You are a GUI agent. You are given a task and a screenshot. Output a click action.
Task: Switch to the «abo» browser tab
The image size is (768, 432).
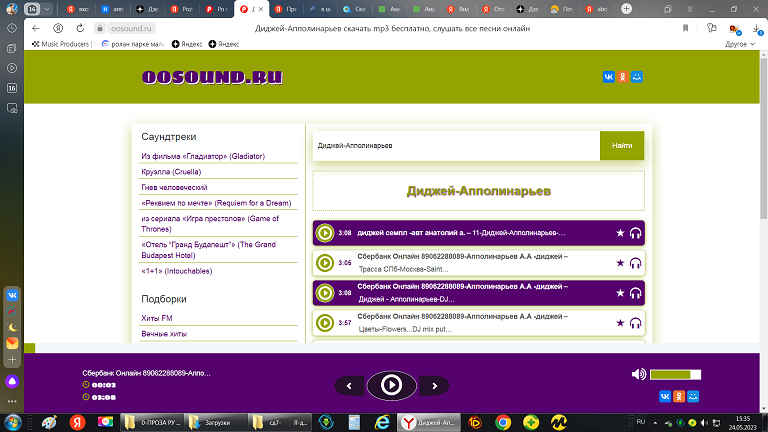click(597, 9)
